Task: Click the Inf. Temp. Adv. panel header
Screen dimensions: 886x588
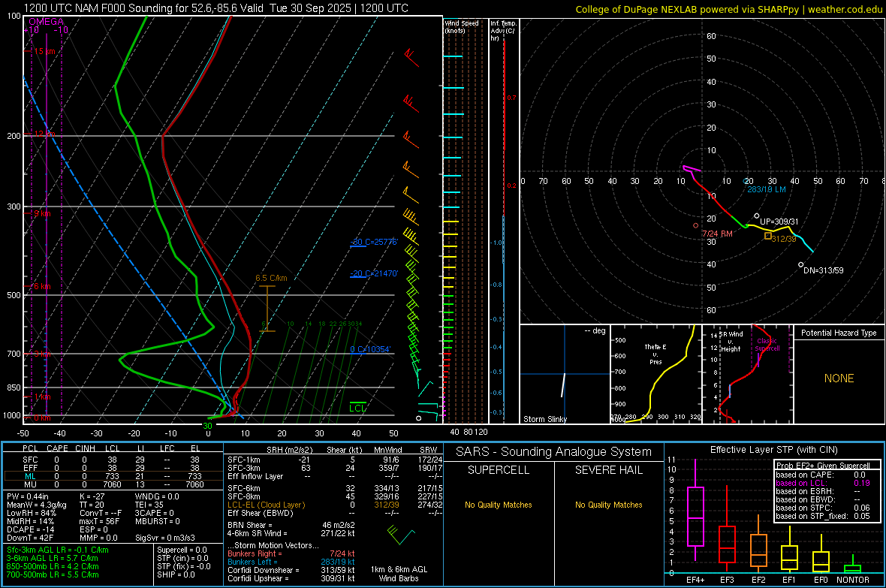Action: 503,31
